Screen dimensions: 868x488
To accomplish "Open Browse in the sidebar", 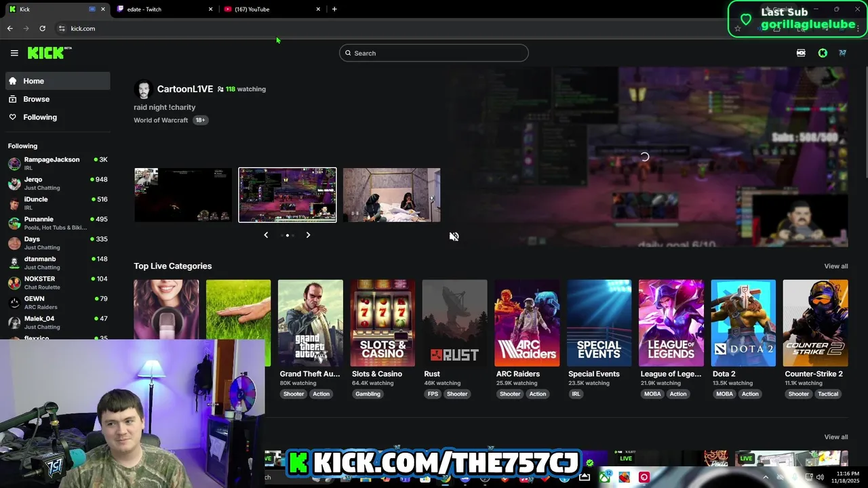I will pos(57,99).
